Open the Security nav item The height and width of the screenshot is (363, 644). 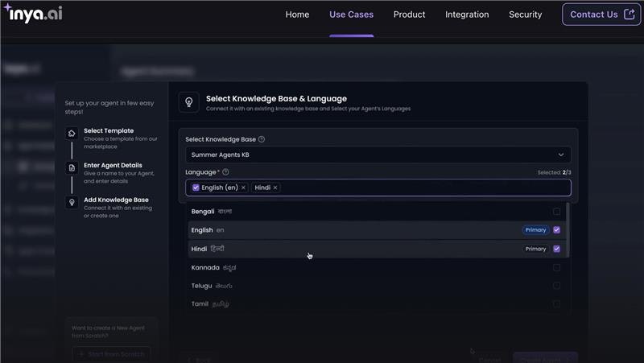526,14
